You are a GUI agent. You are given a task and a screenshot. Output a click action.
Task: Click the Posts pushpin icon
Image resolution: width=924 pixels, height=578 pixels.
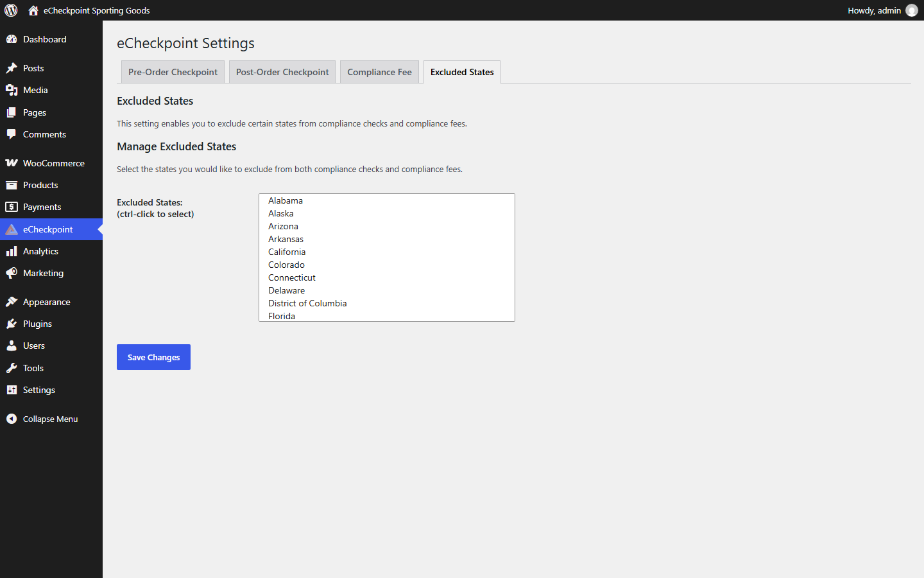point(12,68)
